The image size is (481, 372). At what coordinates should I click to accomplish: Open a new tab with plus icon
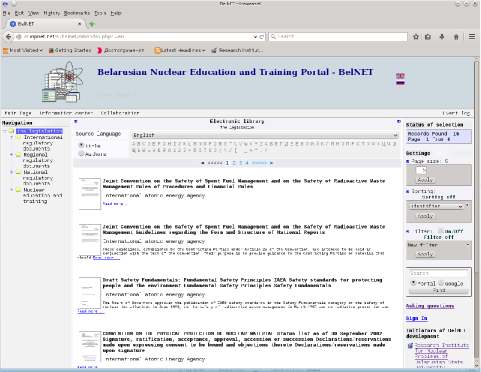92,24
